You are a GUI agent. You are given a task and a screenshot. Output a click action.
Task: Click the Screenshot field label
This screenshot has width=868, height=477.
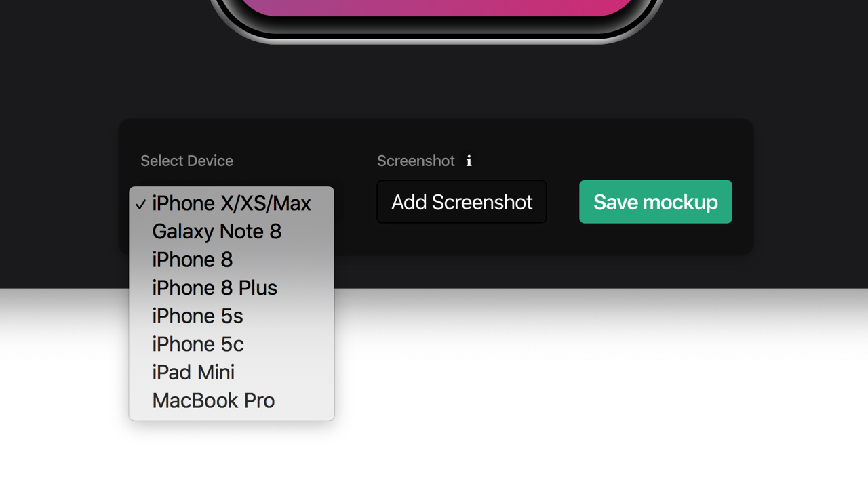(416, 161)
